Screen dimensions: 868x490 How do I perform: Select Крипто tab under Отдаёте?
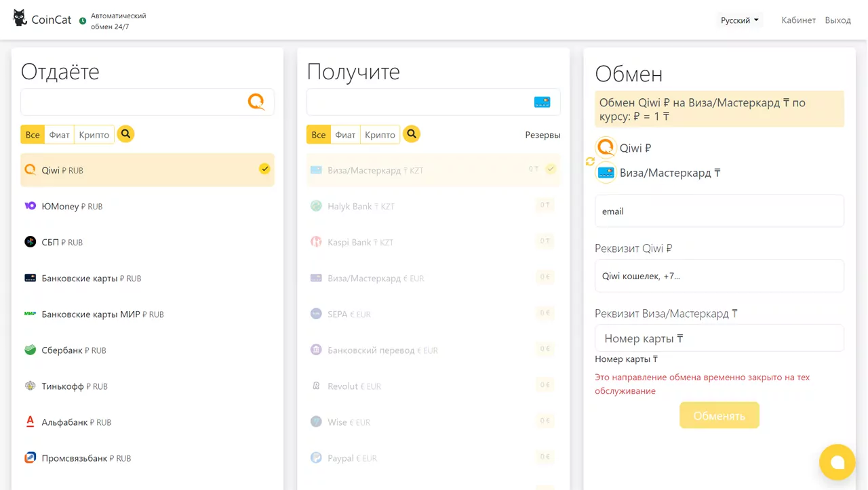94,135
